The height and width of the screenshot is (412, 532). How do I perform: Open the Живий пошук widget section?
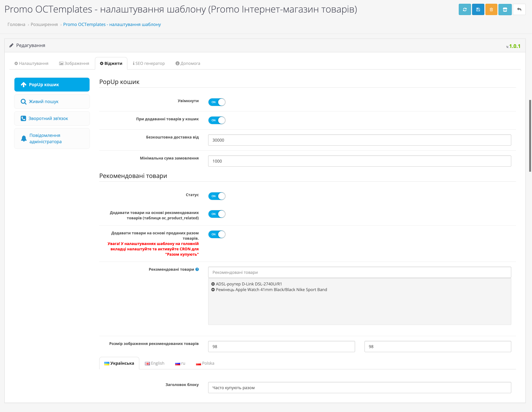tap(52, 102)
